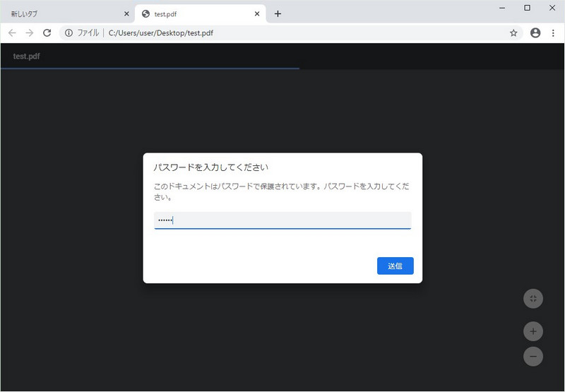This screenshot has width=565, height=392.
Task: Reload the page
Action: coord(47,32)
